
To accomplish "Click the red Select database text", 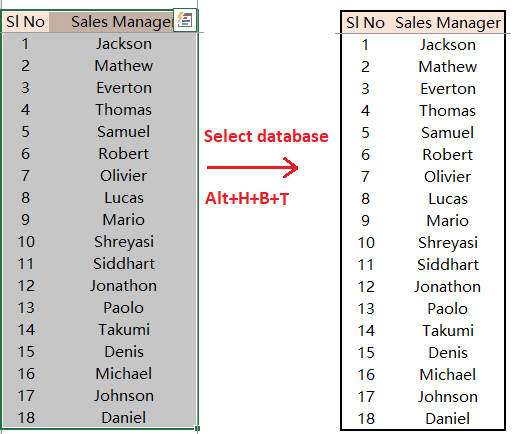I will pos(266,136).
